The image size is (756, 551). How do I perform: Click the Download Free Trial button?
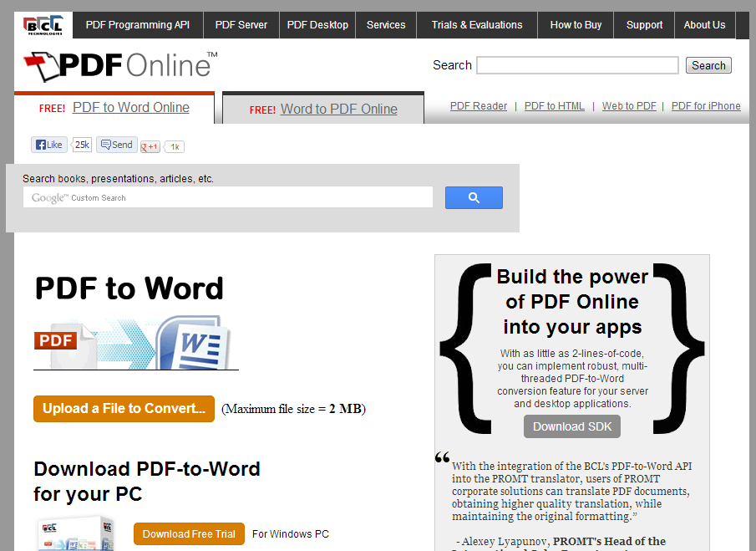pos(189,534)
